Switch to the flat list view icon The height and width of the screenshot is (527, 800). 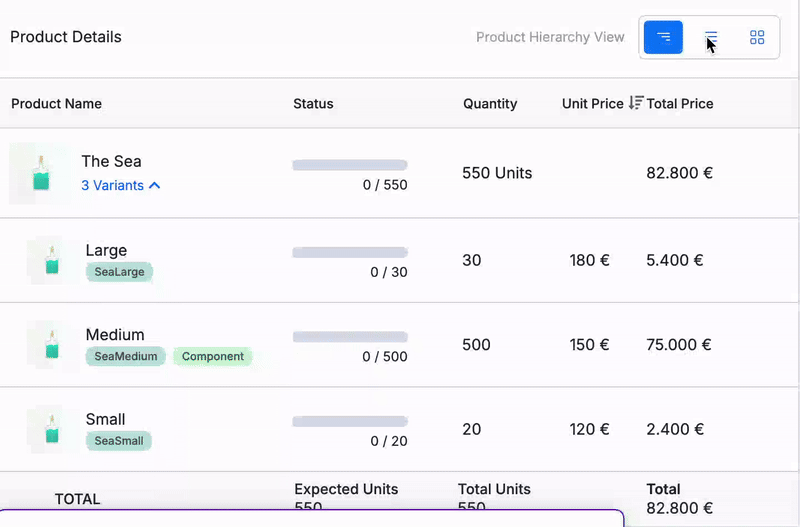711,37
